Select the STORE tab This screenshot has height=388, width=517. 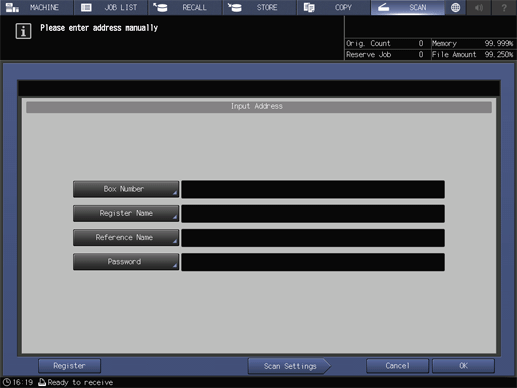259,7
